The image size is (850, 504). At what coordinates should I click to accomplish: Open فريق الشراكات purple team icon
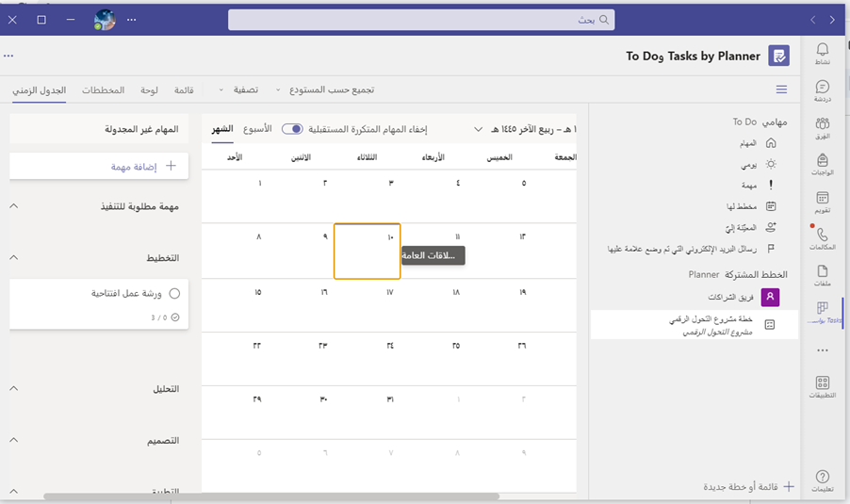(x=770, y=297)
